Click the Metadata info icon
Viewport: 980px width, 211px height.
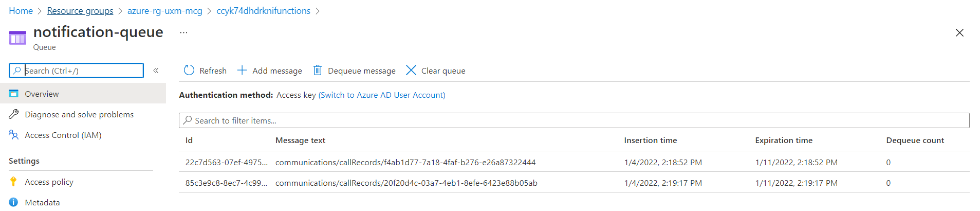tap(14, 202)
